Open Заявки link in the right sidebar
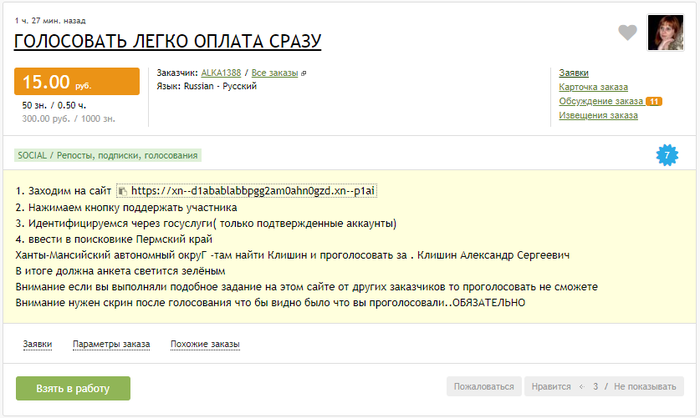Image resolution: width=700 pixels, height=418 pixels. click(x=573, y=73)
